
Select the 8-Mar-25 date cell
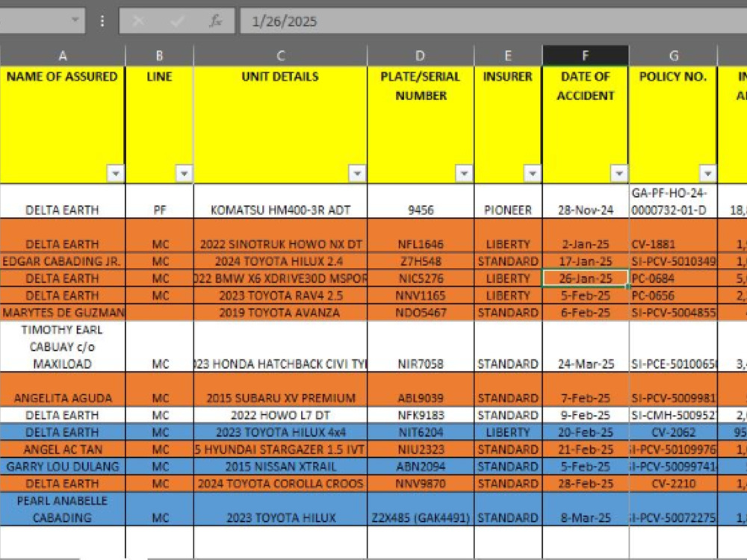click(x=586, y=509)
